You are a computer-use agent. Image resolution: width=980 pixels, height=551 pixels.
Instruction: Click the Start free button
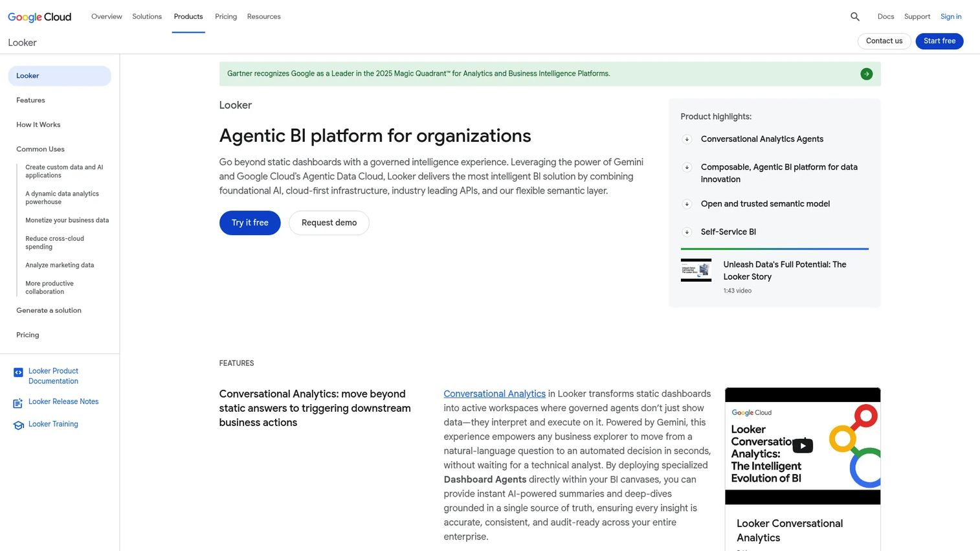tap(939, 41)
